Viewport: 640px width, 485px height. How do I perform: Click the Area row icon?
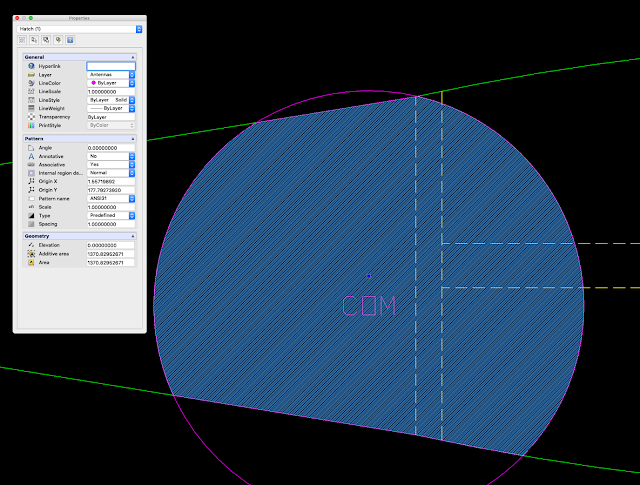(x=31, y=263)
